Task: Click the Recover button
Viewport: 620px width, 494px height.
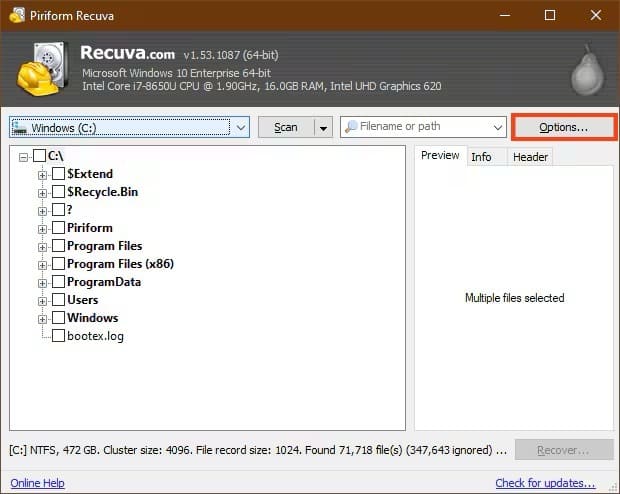Action: [x=564, y=450]
